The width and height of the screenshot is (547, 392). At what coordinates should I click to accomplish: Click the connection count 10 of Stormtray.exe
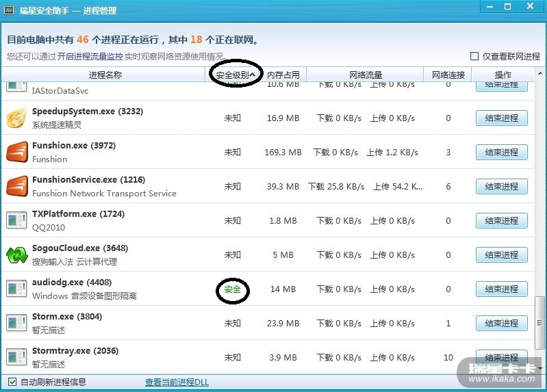448,358
